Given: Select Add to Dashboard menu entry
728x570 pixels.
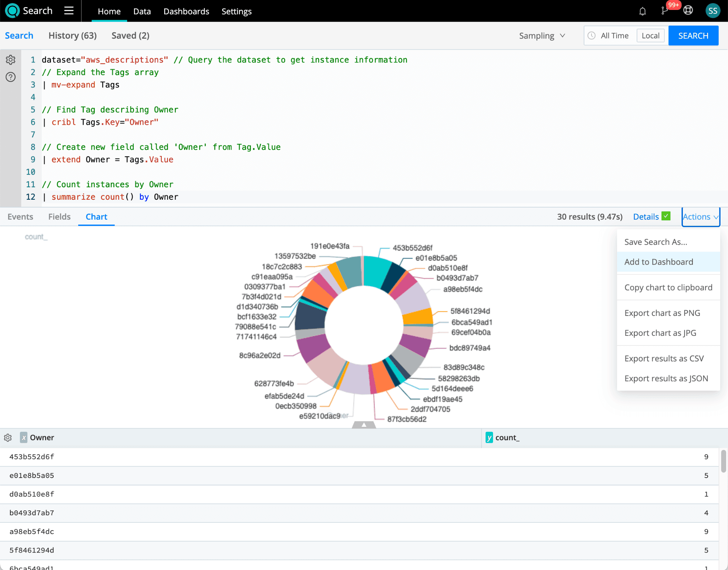Looking at the screenshot, I should tap(658, 262).
